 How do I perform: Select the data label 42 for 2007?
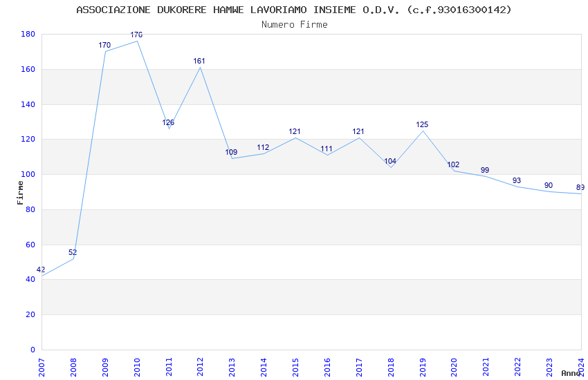41,269
